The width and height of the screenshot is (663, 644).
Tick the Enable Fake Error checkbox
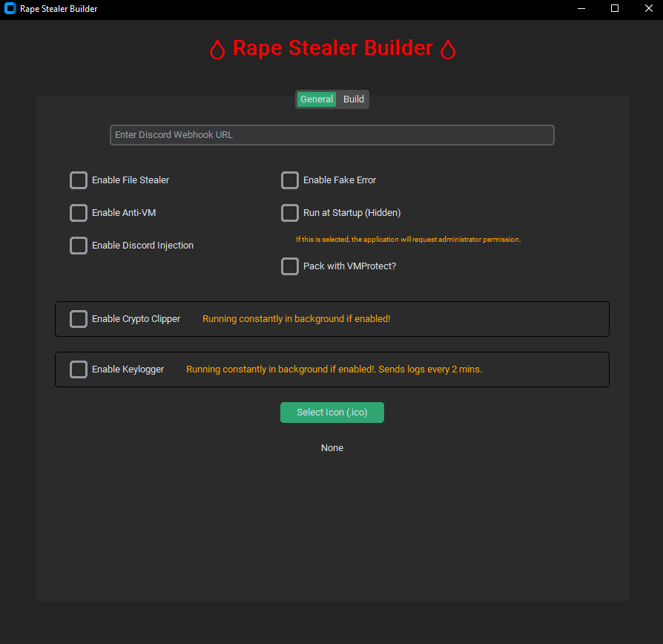(x=290, y=180)
